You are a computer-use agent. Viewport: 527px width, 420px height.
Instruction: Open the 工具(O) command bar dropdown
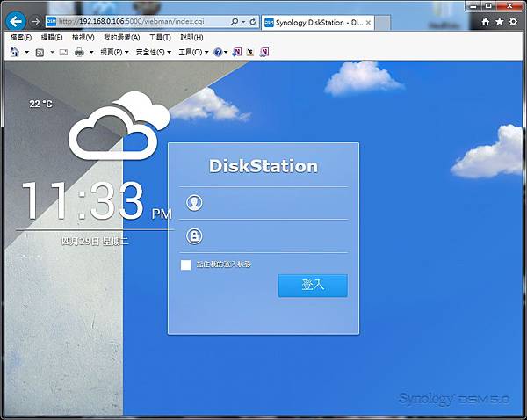pyautogui.click(x=193, y=52)
